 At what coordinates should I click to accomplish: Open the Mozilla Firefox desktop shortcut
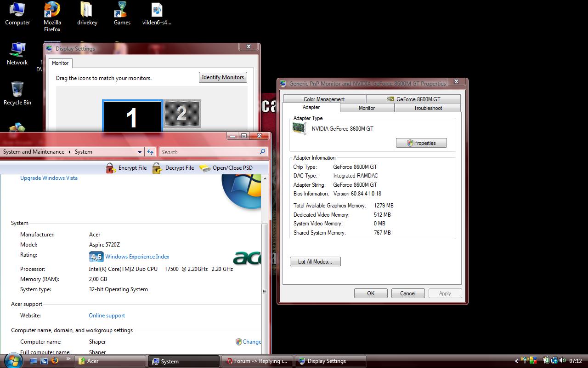(52, 17)
